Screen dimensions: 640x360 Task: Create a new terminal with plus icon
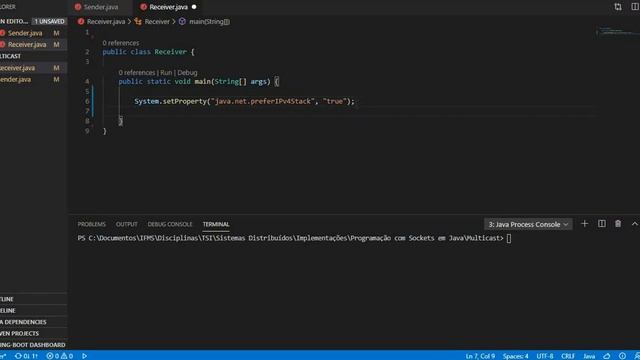584,224
